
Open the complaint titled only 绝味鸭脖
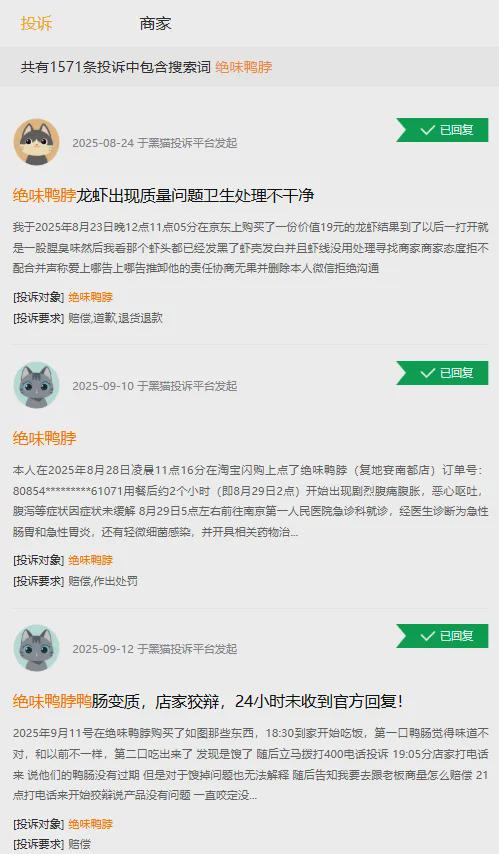coord(45,438)
